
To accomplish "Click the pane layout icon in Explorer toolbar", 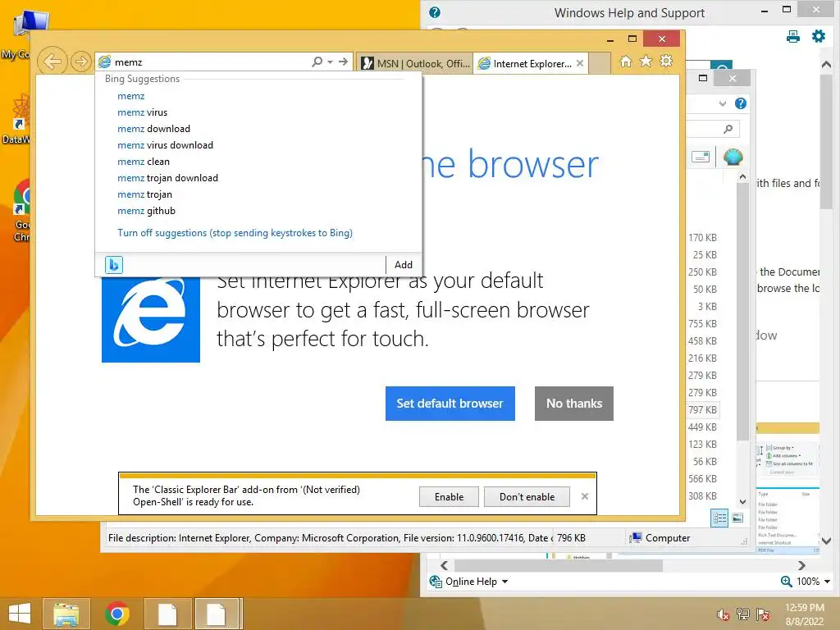I will coord(701,157).
